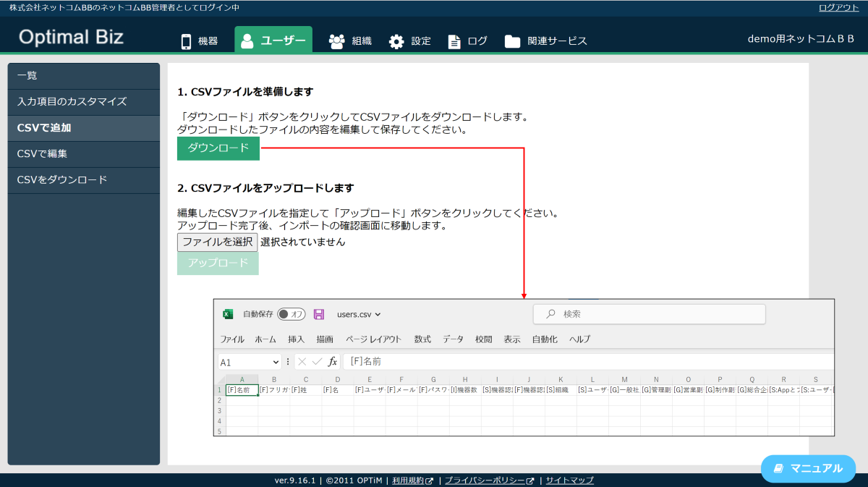This screenshot has height=487, width=868.
Task: Open the Excel ヘルプ ribbon tab
Action: [579, 339]
